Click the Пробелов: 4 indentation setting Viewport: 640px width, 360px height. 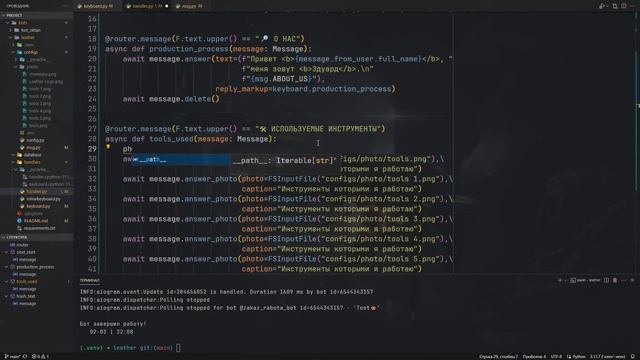pos(534,357)
